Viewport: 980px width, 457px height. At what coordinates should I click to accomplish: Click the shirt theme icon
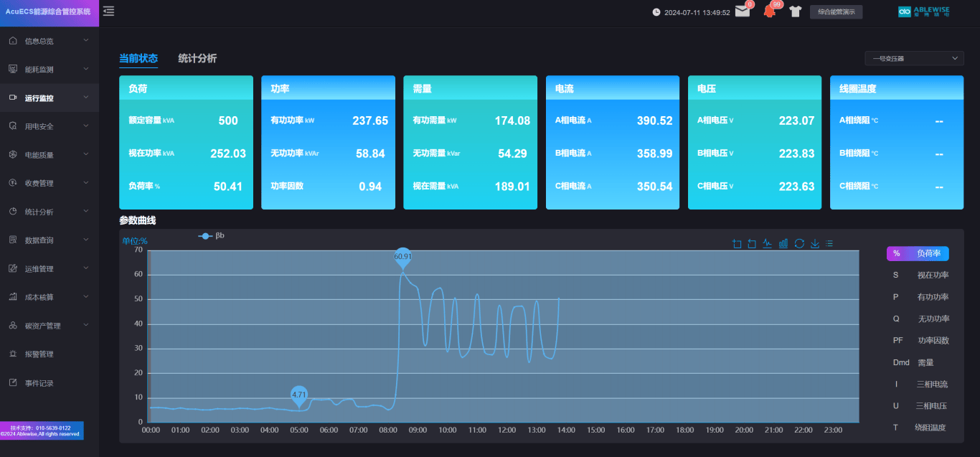click(795, 11)
